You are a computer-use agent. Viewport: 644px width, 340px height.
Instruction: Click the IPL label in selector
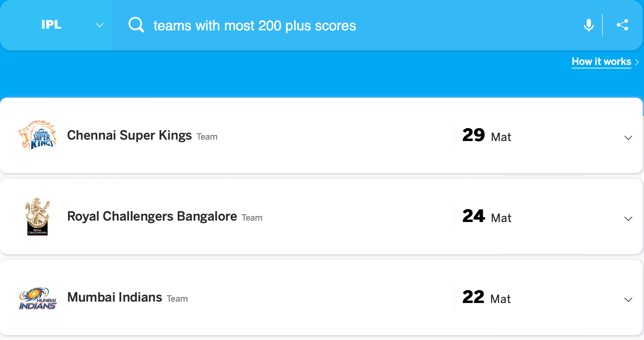pyautogui.click(x=51, y=24)
